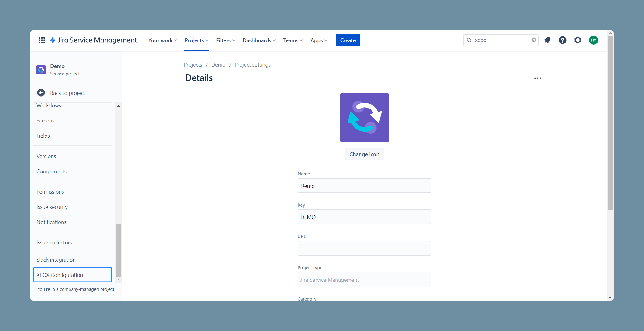The height and width of the screenshot is (331, 644).
Task: Go to Projects breadcrumb link
Action: click(193, 65)
